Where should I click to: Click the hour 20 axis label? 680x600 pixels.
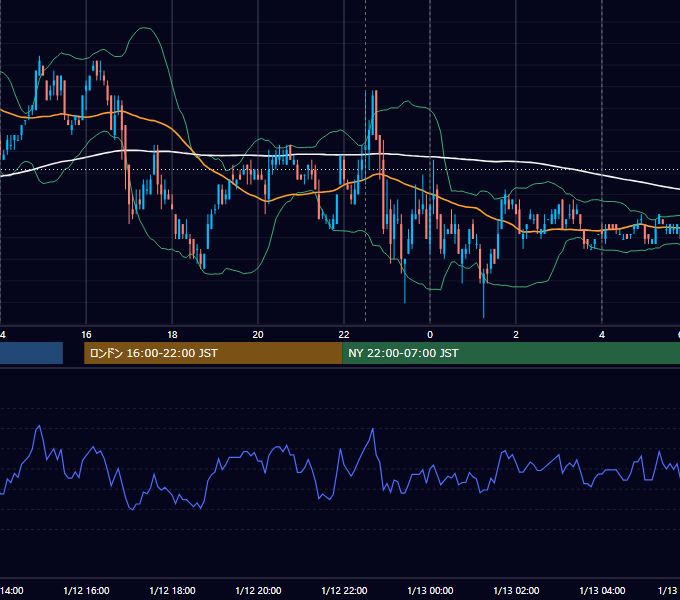coord(258,334)
